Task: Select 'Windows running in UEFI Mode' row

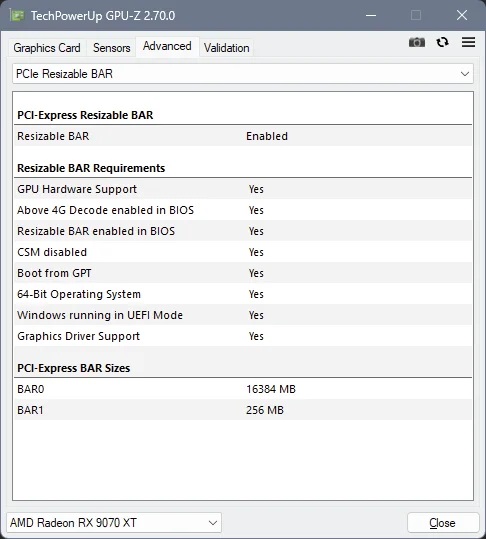Action: [243, 315]
